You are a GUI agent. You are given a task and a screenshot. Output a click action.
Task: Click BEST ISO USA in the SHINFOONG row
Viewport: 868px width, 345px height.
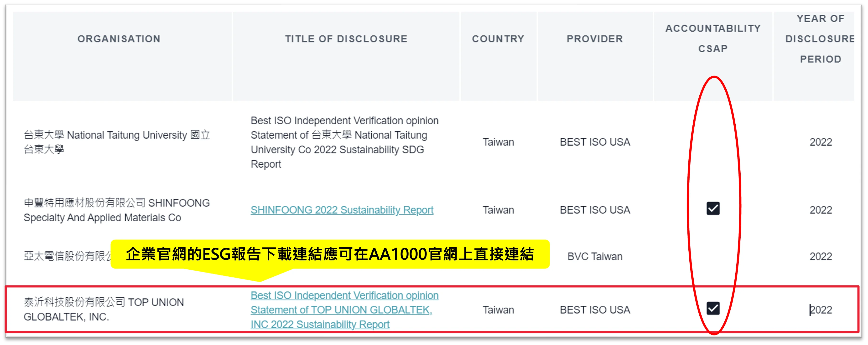pos(595,210)
